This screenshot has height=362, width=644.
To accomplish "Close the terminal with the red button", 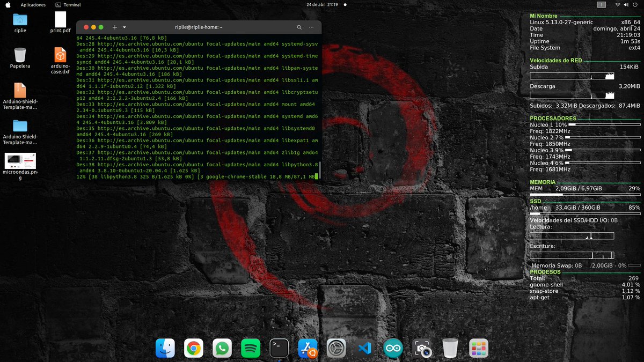I will pos(86,27).
